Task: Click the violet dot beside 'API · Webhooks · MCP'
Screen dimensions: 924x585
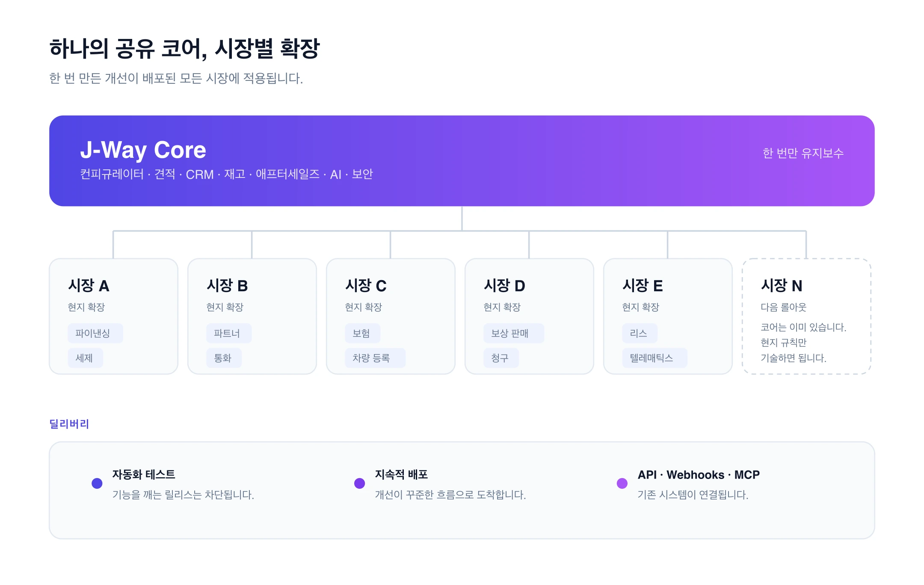Action: click(622, 483)
